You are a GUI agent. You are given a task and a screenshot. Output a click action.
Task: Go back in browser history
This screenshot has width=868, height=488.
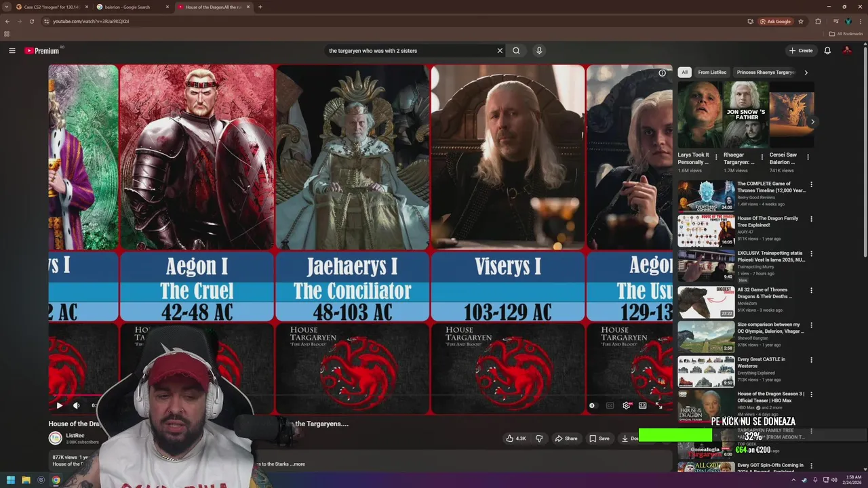tap(7, 21)
